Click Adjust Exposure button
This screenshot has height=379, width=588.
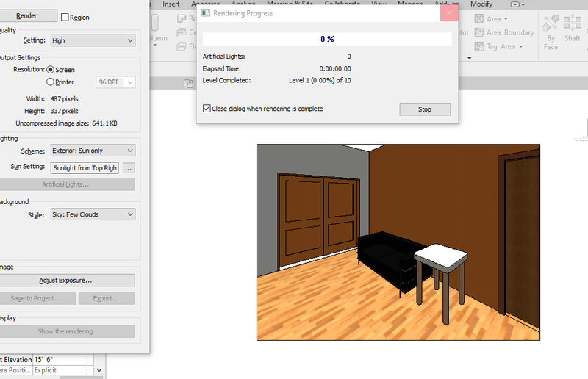65,281
